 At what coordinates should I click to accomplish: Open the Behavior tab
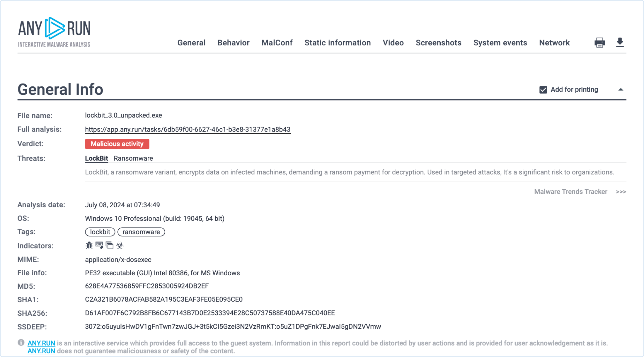(233, 43)
